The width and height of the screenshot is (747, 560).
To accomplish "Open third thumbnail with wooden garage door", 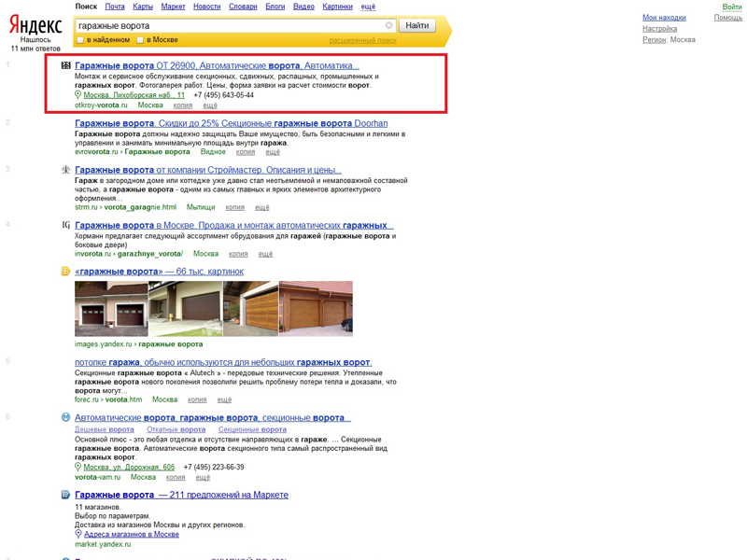I will pos(250,309).
